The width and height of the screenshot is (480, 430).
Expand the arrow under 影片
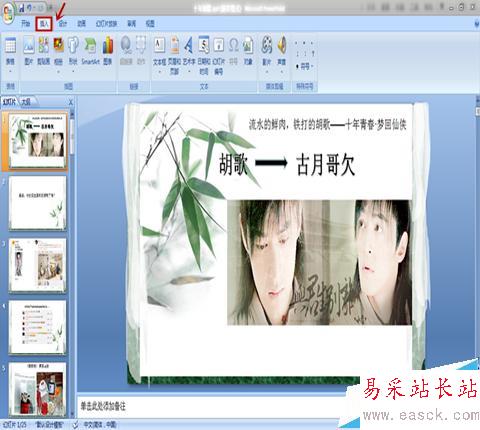(267, 71)
